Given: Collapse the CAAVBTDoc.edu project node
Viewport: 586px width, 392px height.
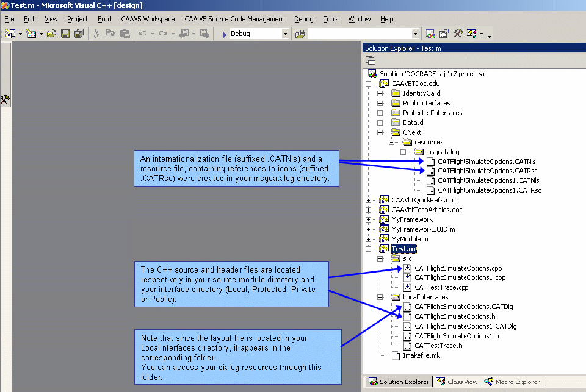Looking at the screenshot, I should [x=369, y=84].
